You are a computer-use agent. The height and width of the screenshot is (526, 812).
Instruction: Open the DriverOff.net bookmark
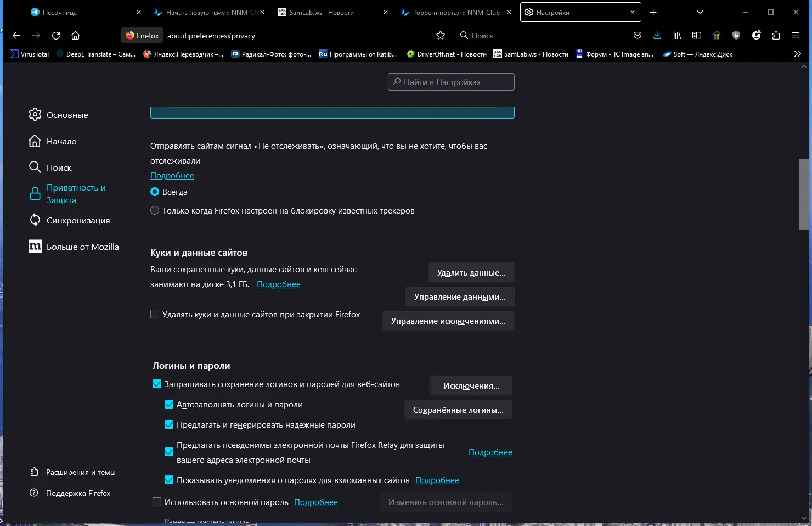coord(447,54)
